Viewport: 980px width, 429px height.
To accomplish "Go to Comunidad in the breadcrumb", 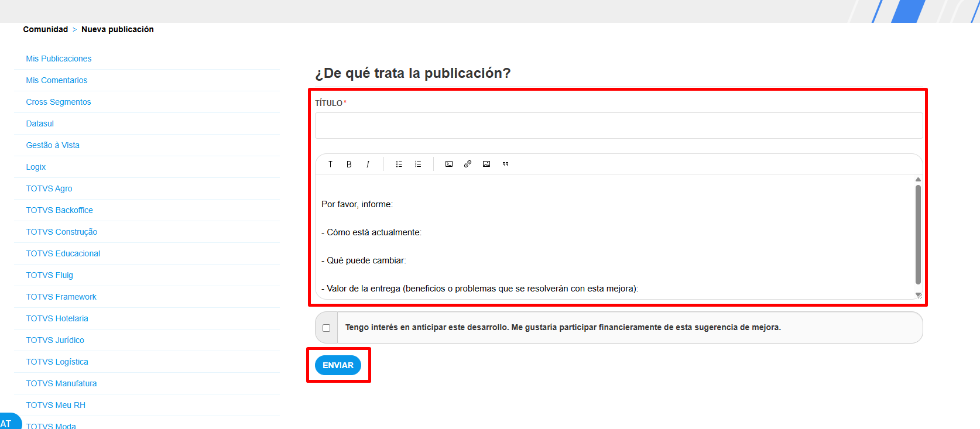I will (46, 29).
